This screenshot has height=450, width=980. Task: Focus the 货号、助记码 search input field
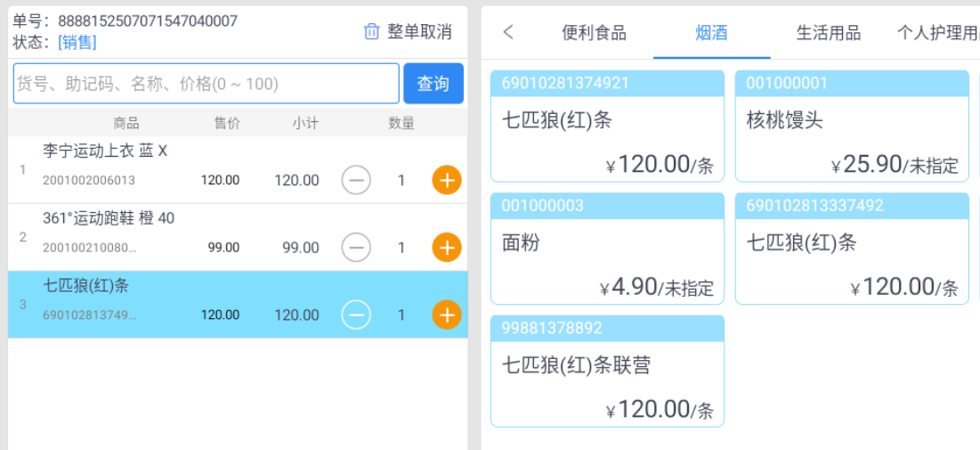click(207, 83)
